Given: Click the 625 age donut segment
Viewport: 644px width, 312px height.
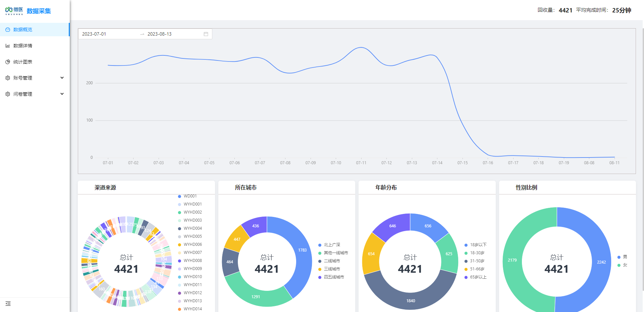Looking at the screenshot, I should [x=449, y=254].
